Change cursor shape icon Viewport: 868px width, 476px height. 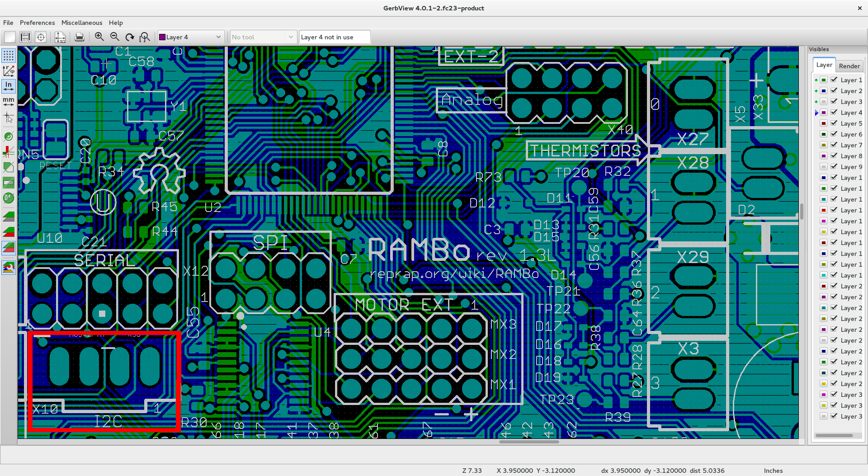[9, 118]
